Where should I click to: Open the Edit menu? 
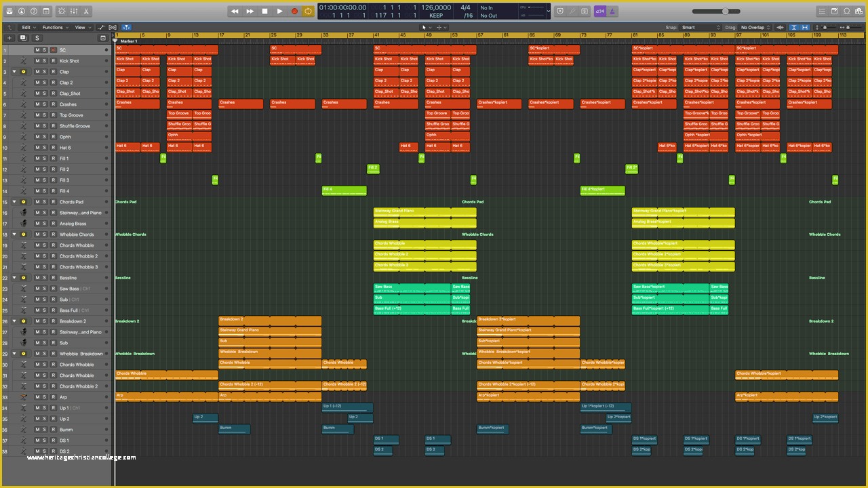tap(28, 28)
